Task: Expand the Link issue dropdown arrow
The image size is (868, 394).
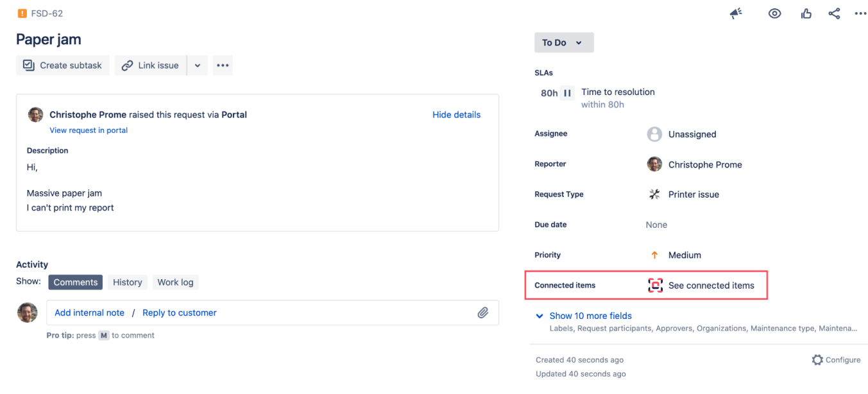Action: (x=198, y=65)
